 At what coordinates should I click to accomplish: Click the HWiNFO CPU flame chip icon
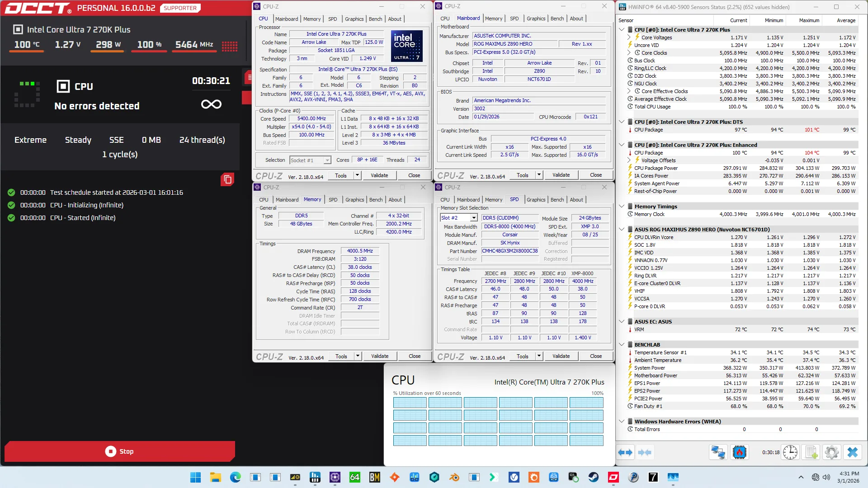click(740, 452)
